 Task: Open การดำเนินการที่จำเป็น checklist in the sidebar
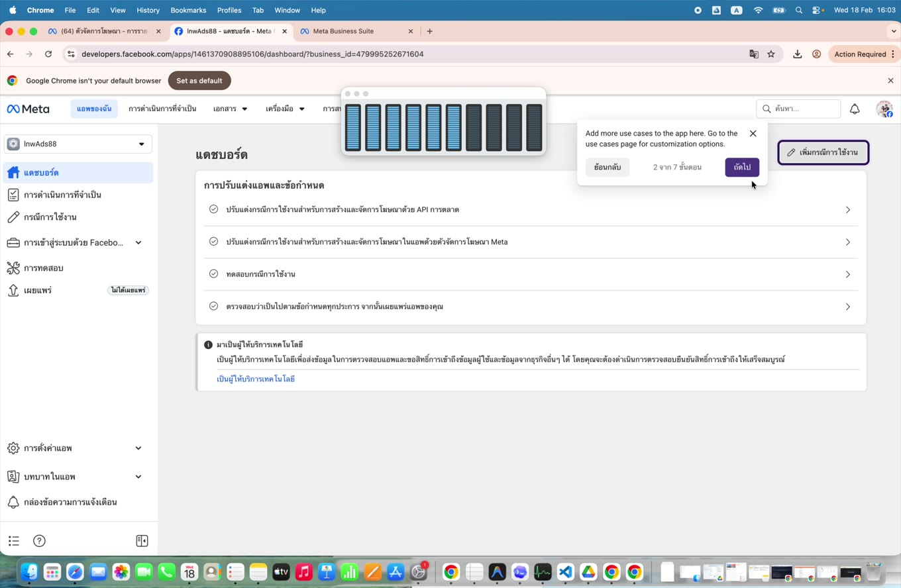[78, 195]
